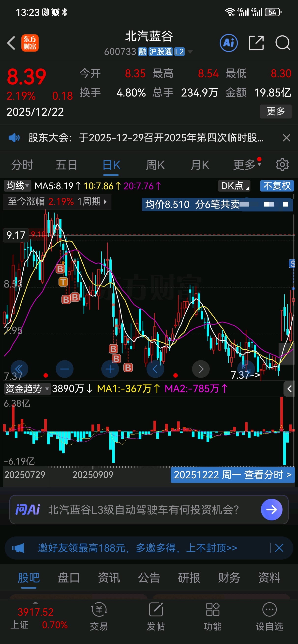Viewport: 298px width, 644px height.
Task: Zoom out chart with minus button
Action: [65, 369]
